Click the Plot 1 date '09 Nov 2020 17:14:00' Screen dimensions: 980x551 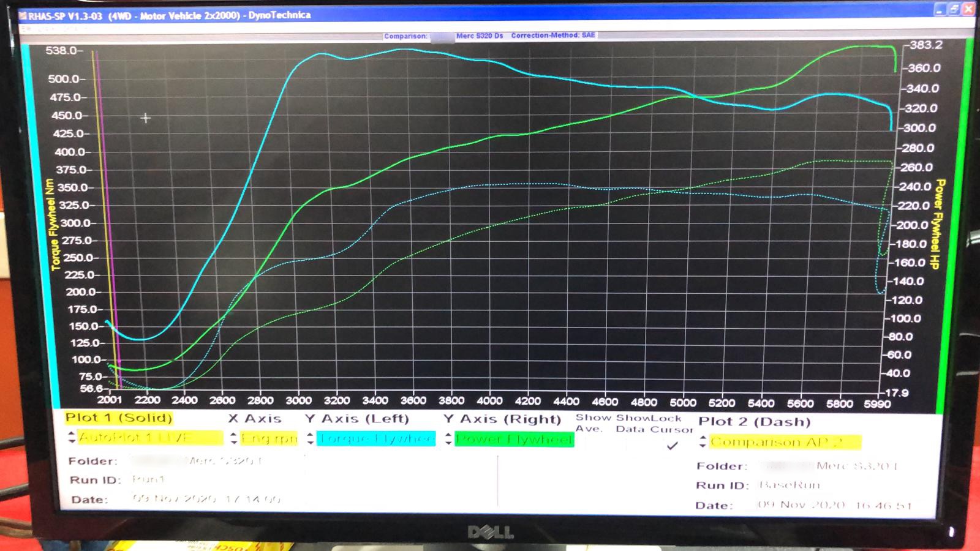(x=206, y=499)
